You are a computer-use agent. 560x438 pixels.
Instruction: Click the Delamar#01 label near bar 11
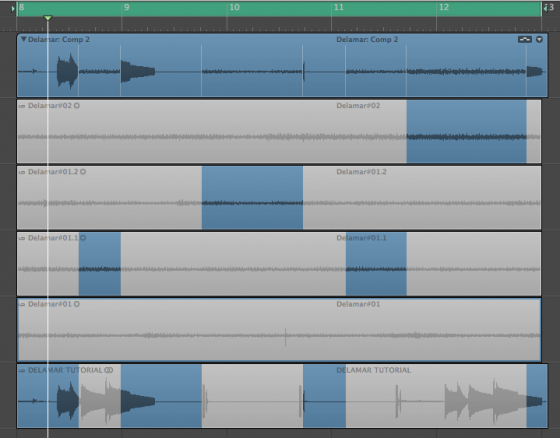click(x=358, y=304)
